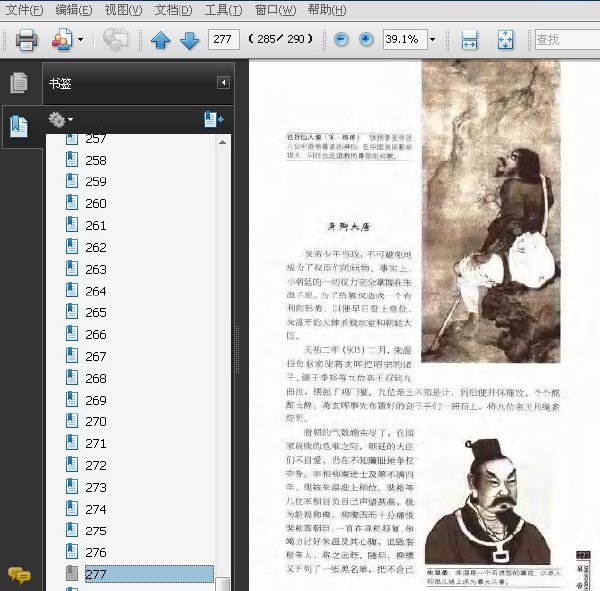Open the 窗口(W) menu
The image size is (600, 591).
tap(275, 10)
